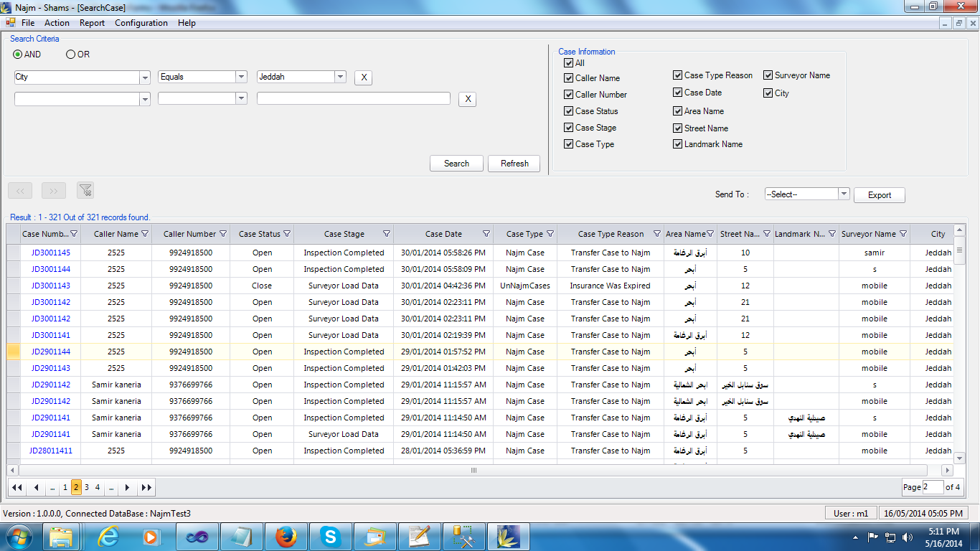
Task: Open the Report menu
Action: coord(92,23)
